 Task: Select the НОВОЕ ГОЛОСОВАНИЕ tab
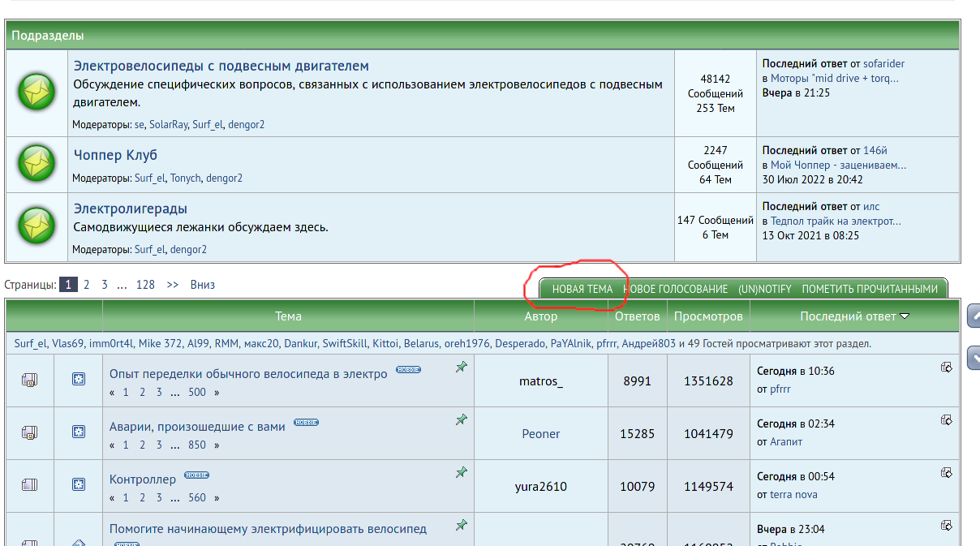(x=675, y=289)
